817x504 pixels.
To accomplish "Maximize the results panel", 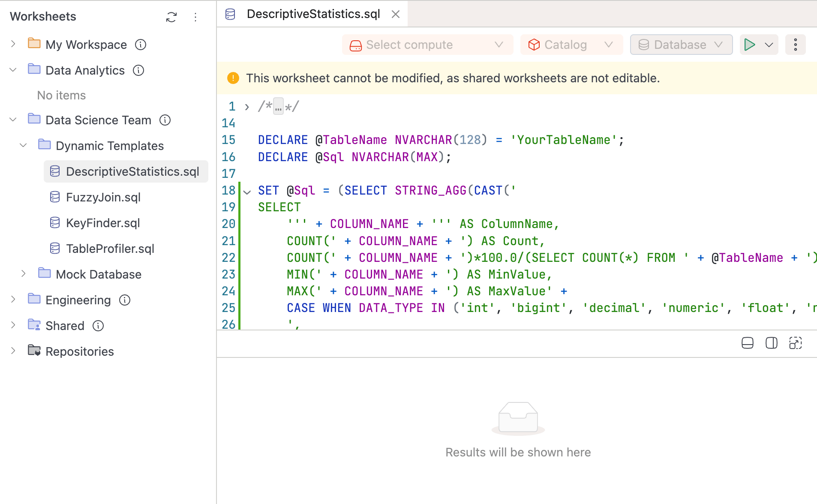I will 796,343.
